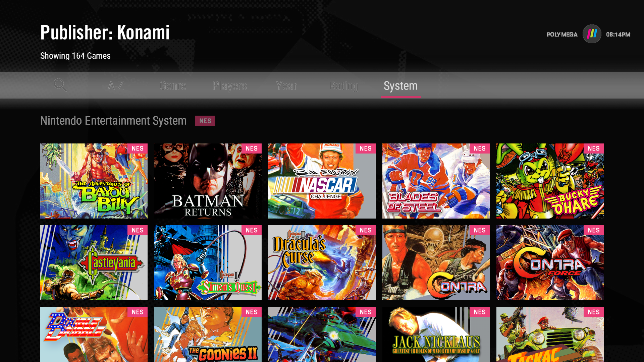
Task: Switch to the A-Z sort tab
Action: pyautogui.click(x=116, y=86)
